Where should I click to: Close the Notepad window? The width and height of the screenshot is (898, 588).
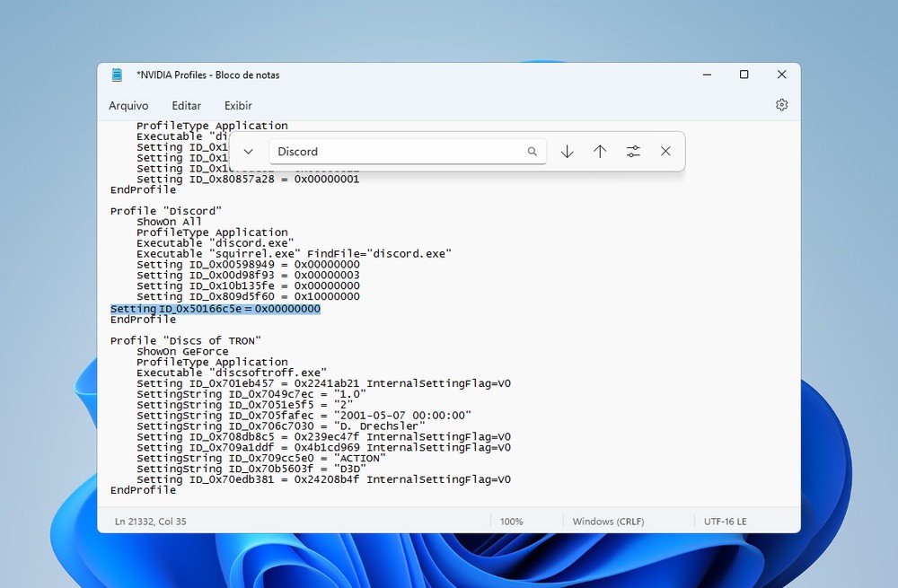781,75
